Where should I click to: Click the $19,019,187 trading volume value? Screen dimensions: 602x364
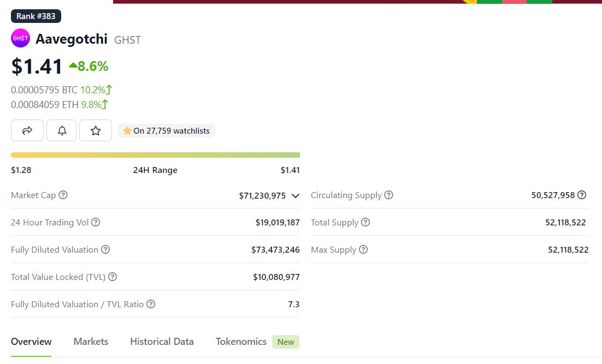point(278,223)
